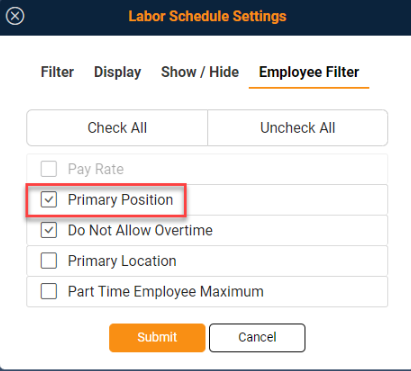Select the Employee Filter tab
This screenshot has height=371, width=411.
pos(309,72)
